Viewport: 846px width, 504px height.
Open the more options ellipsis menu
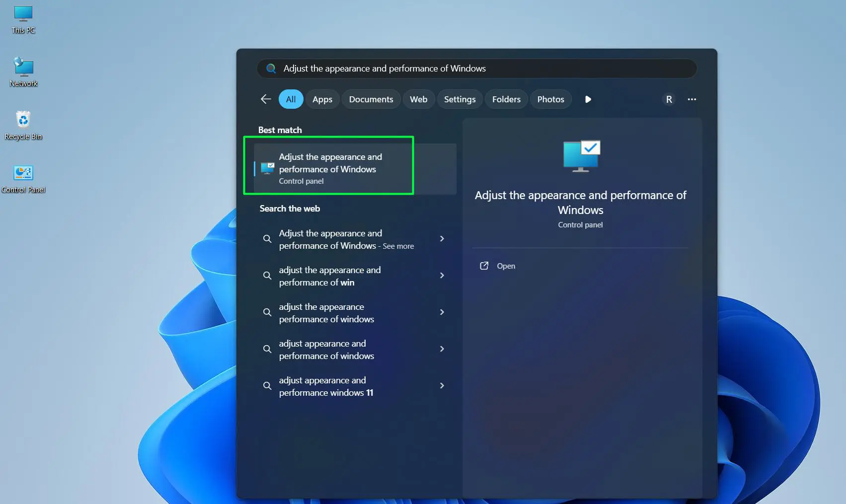692,99
